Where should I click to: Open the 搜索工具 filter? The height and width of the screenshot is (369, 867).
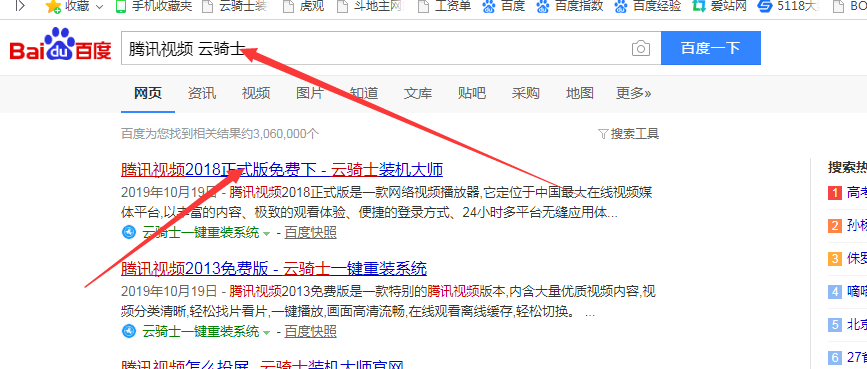coord(629,134)
